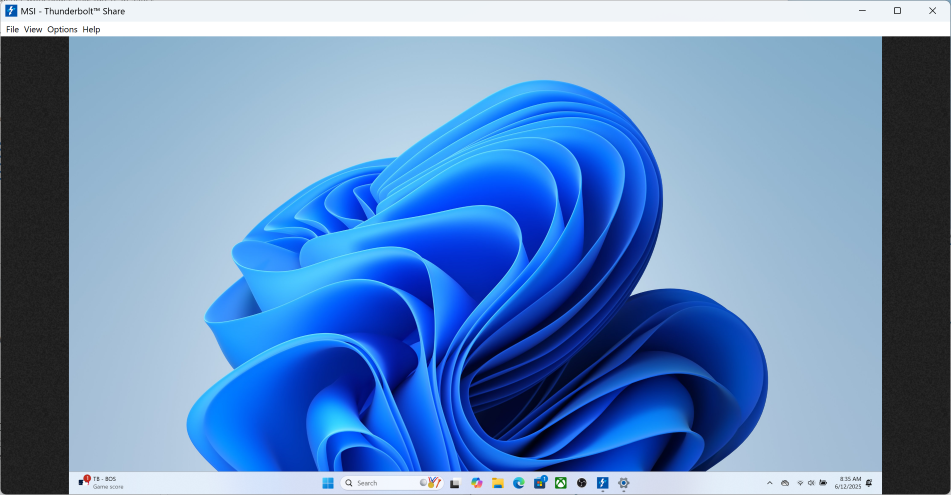Open the 8:35 AM clock and date

coord(848,483)
